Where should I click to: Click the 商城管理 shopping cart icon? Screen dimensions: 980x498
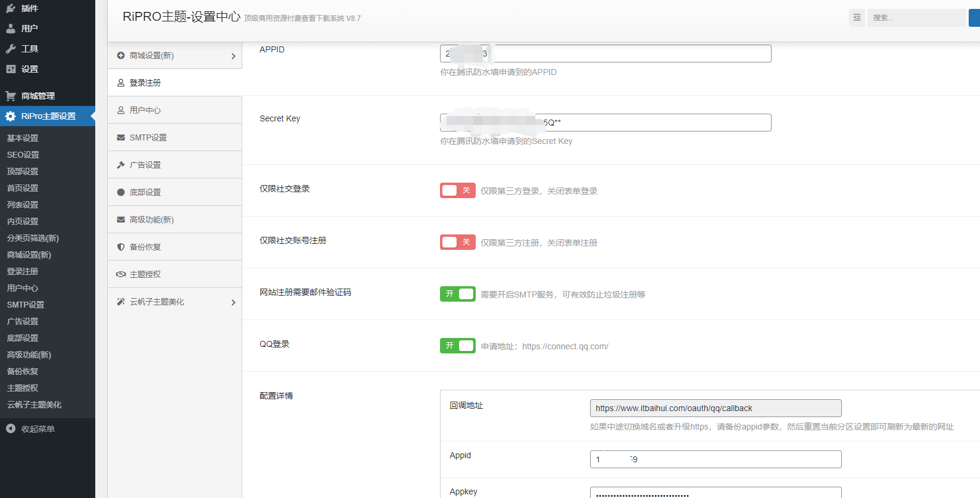click(11, 96)
